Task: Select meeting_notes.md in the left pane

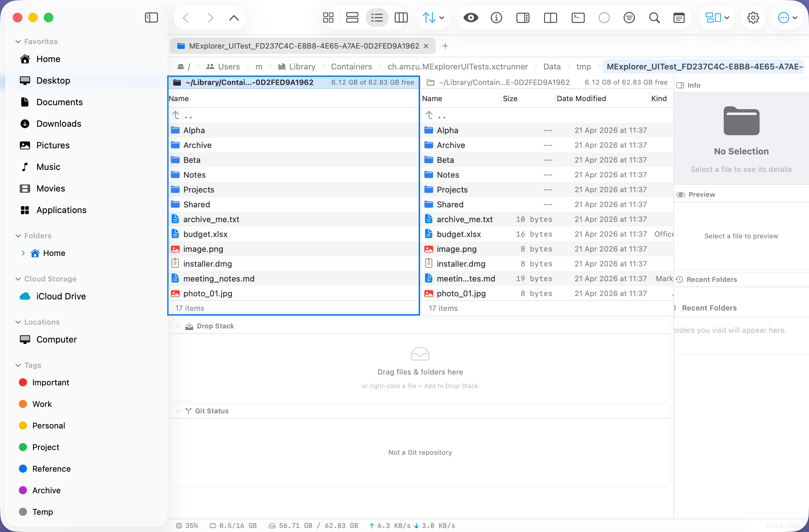Action: (x=294, y=279)
